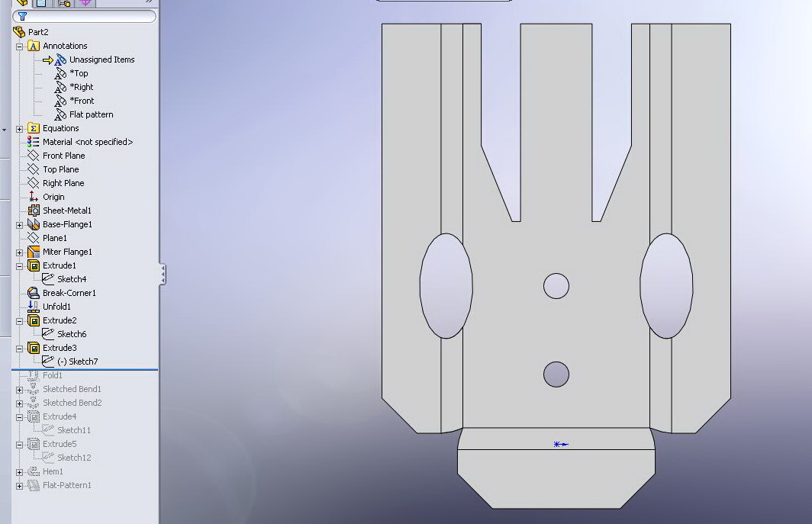Click the Part2 root part icon

point(19,32)
